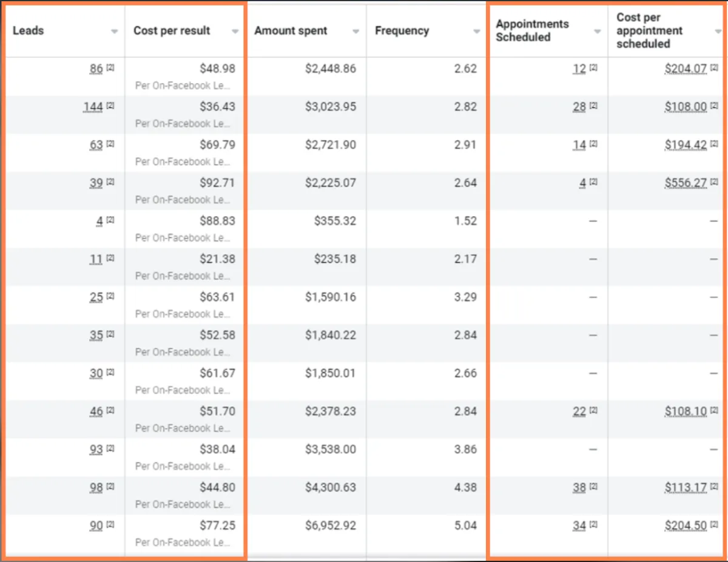The height and width of the screenshot is (562, 728).
Task: Click the footnote icon beside 38 appointments
Action: (593, 487)
